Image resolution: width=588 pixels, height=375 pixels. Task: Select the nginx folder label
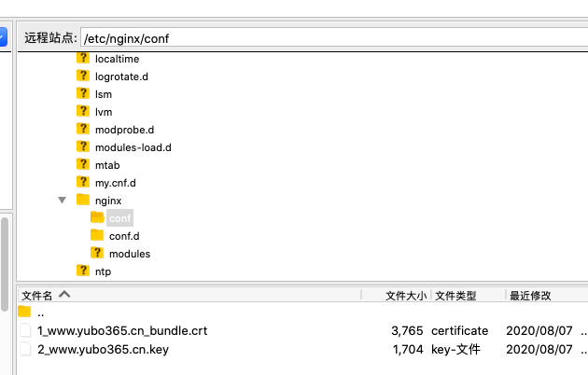(108, 201)
